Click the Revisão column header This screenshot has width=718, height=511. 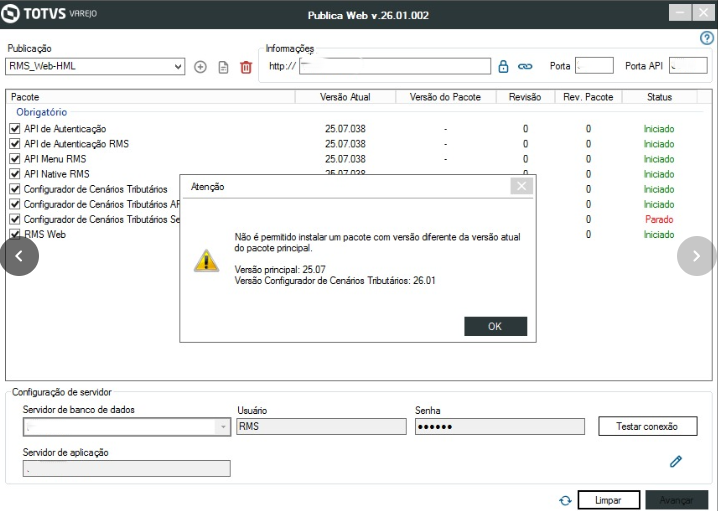pyautogui.click(x=525, y=97)
